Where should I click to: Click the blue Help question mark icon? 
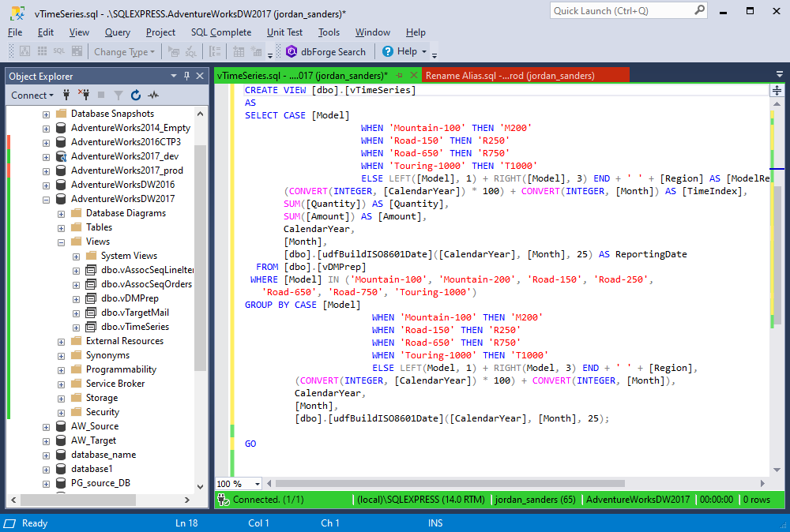tap(387, 51)
